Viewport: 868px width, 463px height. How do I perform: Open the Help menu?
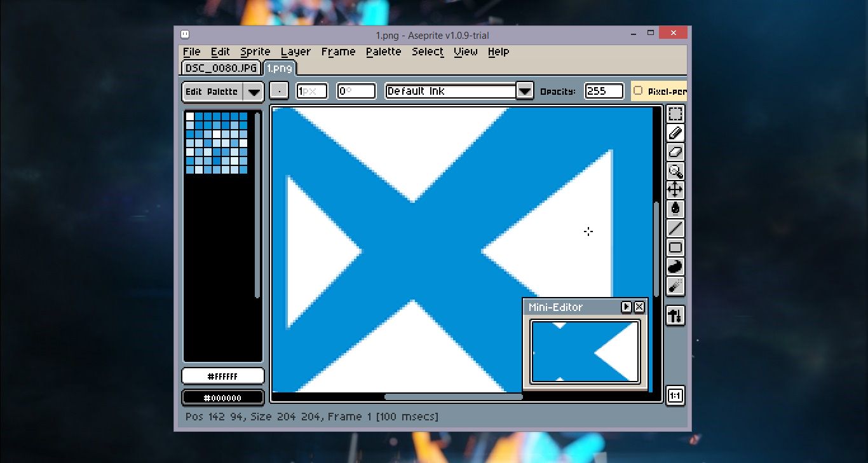tap(499, 52)
